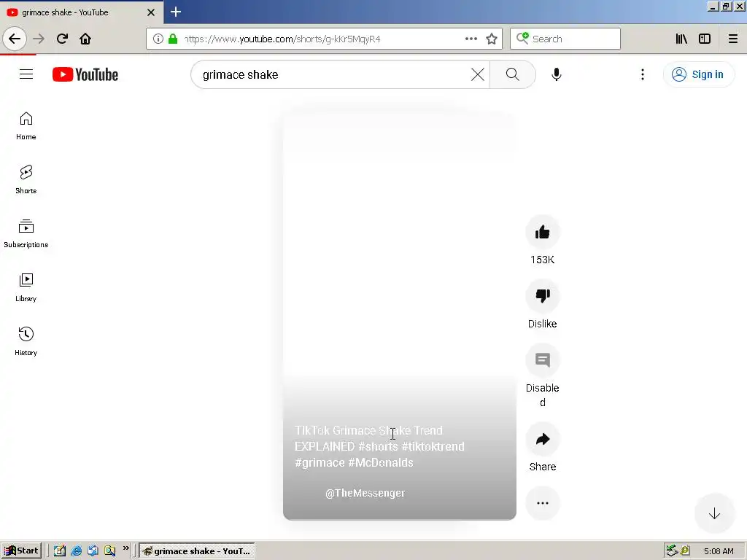Viewport: 747px width, 560px height.
Task: Click the disabled comments icon
Action: [542, 360]
